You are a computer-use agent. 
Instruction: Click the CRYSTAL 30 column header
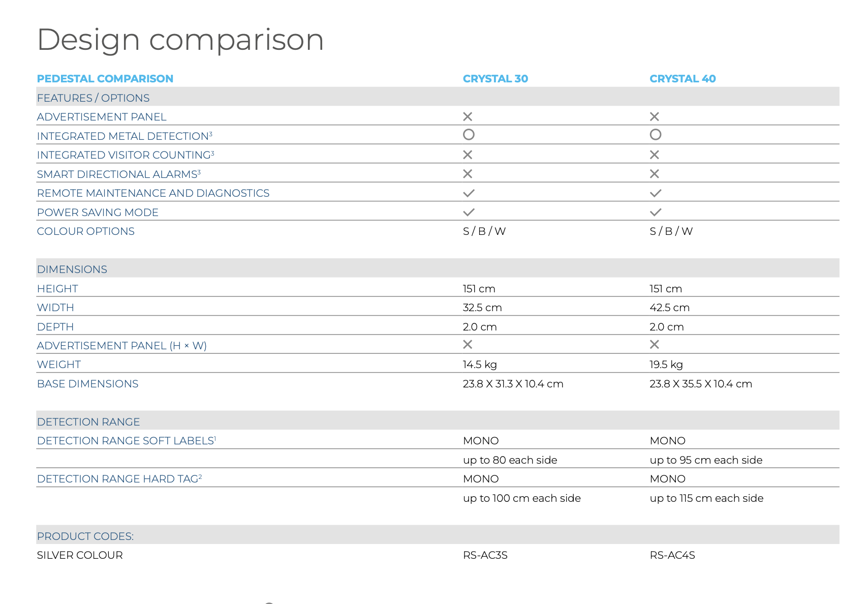tap(495, 79)
